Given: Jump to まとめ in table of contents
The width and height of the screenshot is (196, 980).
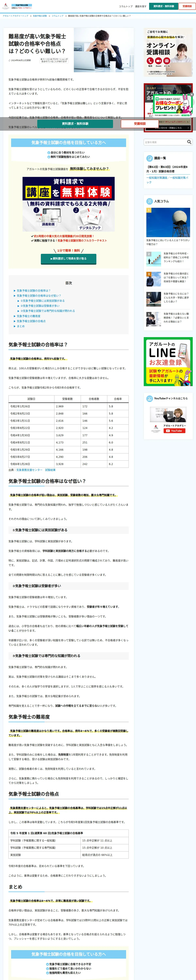Looking at the screenshot, I should point(21,326).
